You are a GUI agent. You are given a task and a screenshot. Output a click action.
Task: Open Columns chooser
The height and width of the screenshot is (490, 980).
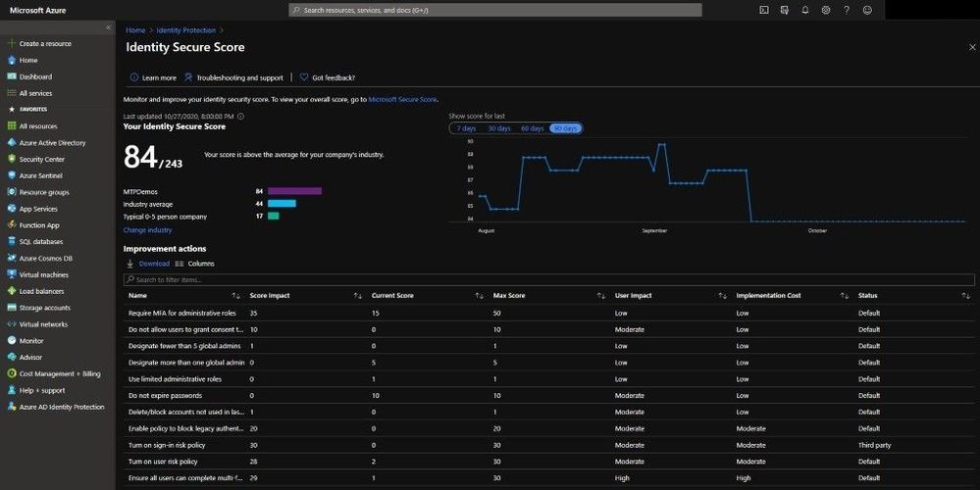195,264
